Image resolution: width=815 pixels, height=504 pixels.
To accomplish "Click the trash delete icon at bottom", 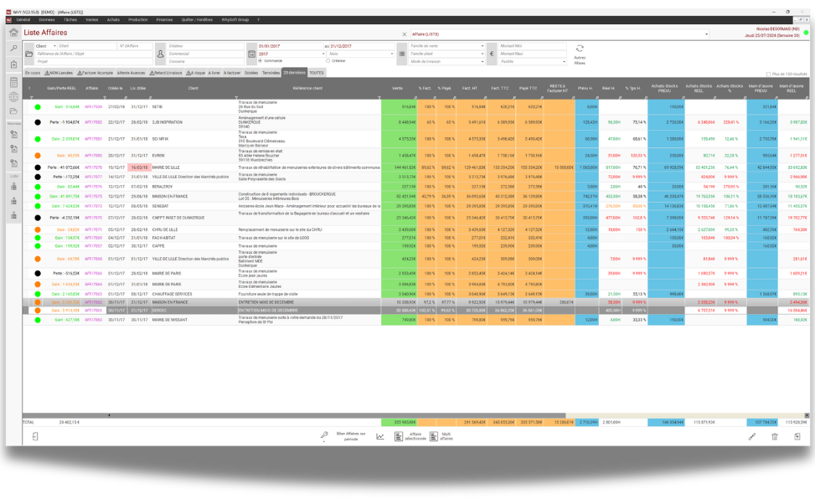I will click(774, 436).
